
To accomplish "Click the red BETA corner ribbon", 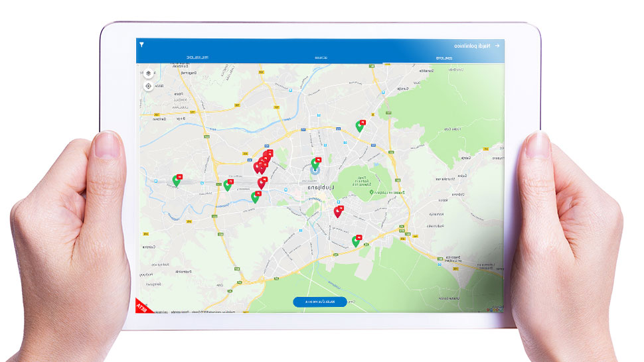I will [x=142, y=306].
